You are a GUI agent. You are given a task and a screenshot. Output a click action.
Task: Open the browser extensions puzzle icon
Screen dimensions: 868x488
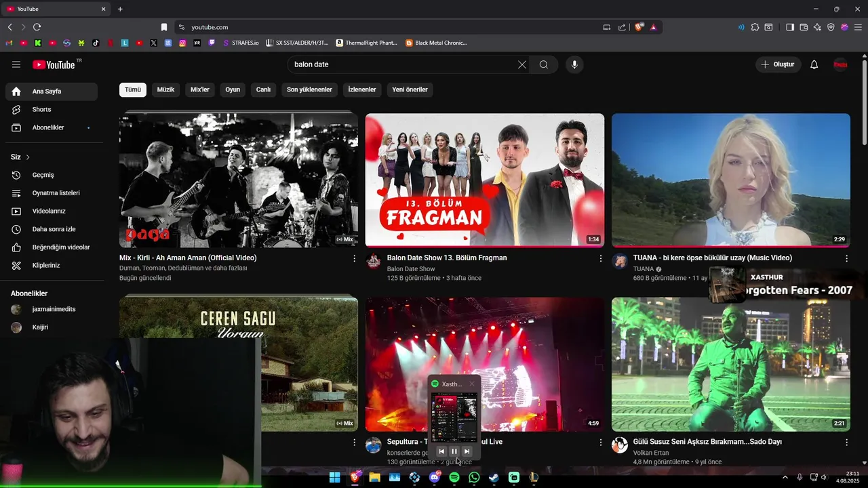coord(755,27)
